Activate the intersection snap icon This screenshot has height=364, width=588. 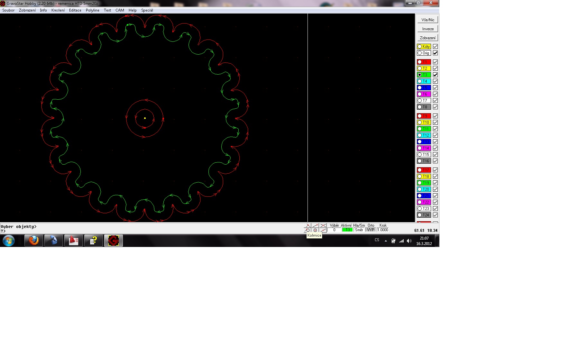click(x=323, y=226)
